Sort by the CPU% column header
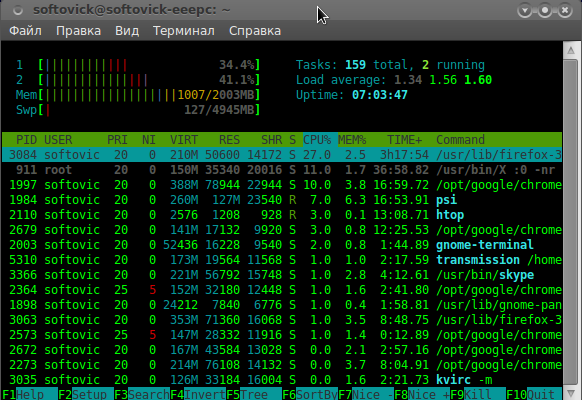Screen dimensions: 582x400 pyautogui.click(x=317, y=140)
